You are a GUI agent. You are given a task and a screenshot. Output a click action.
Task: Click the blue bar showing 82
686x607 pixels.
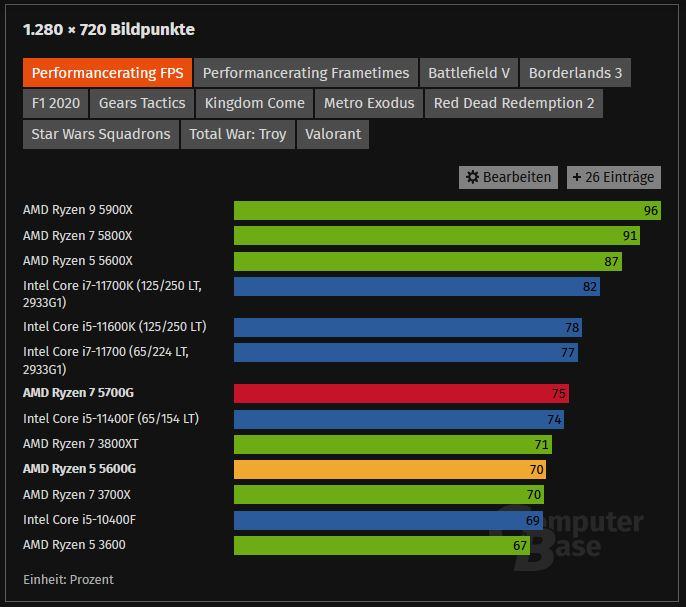point(417,286)
